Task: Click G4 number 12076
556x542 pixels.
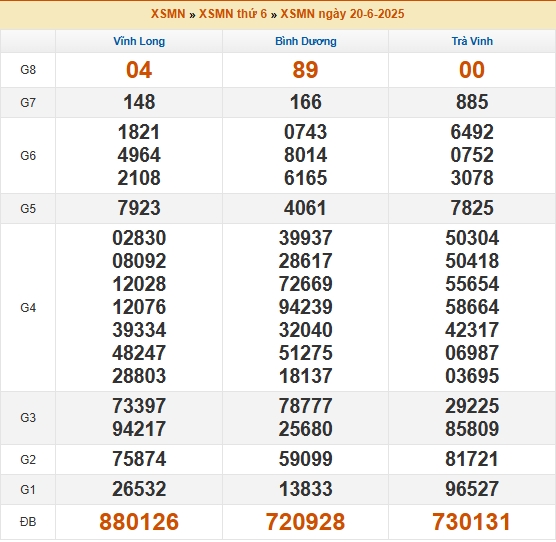Action: (139, 307)
